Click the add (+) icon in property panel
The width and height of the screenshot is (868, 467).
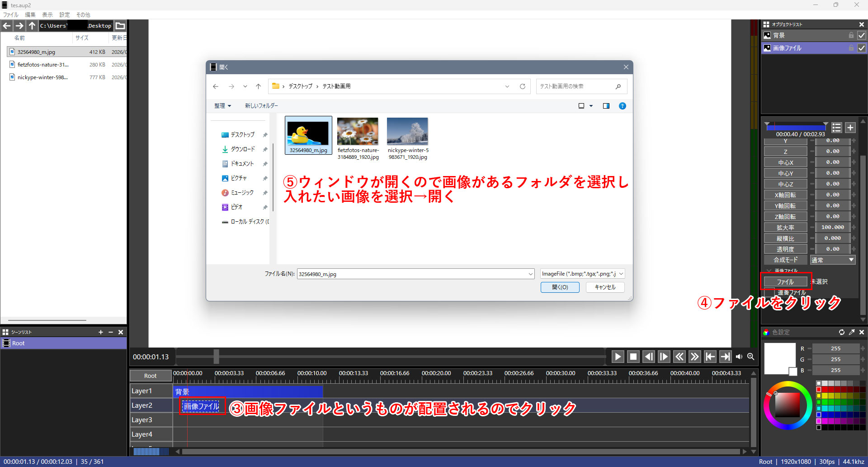(x=850, y=128)
